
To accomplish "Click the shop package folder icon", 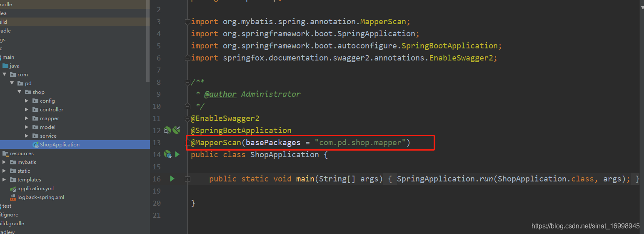I will [x=28, y=92].
